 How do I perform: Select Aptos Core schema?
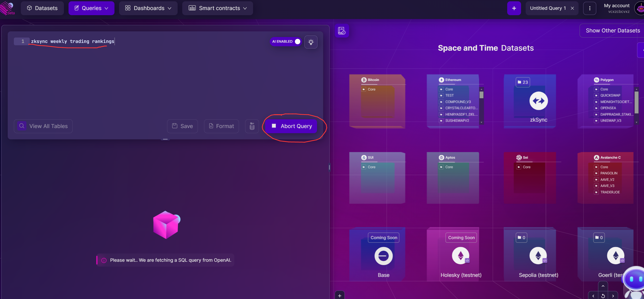pos(446,167)
